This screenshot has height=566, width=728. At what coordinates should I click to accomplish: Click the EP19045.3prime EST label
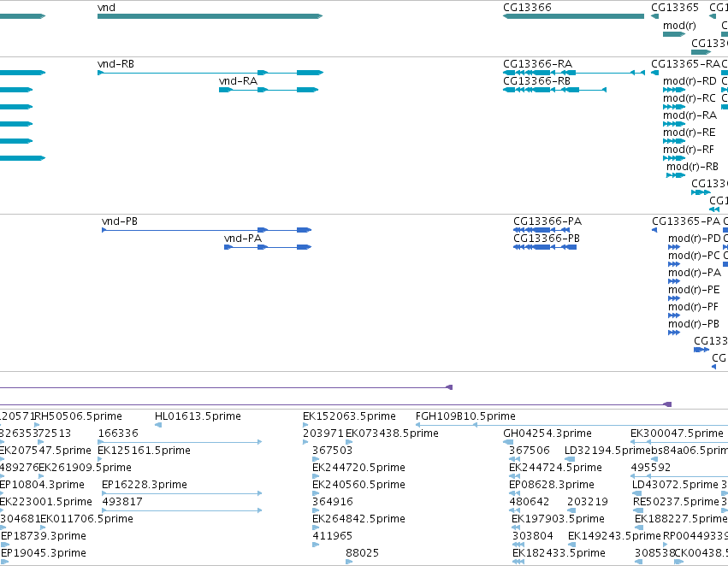pyautogui.click(x=44, y=553)
